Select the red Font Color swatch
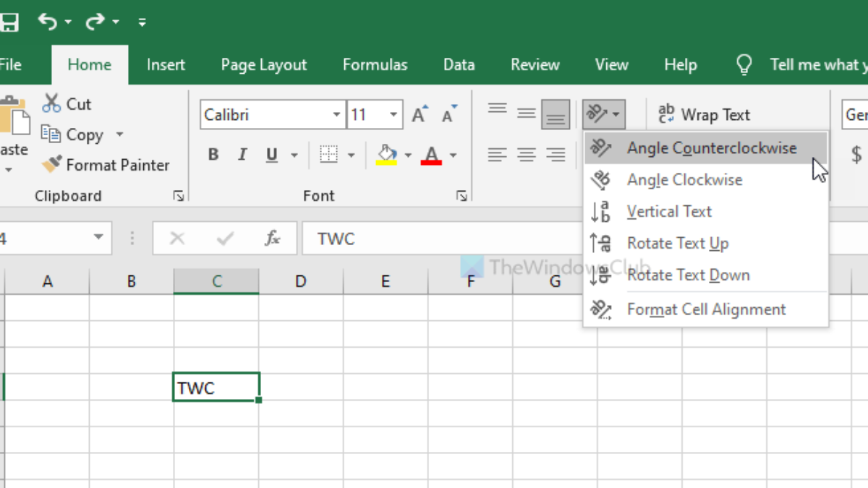This screenshot has width=868, height=488. 431,154
